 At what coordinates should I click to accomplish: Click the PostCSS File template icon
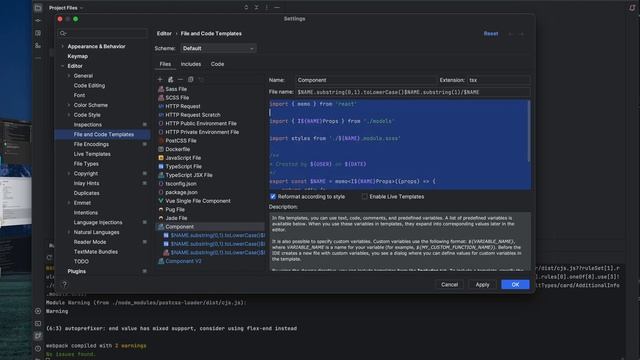[161, 141]
